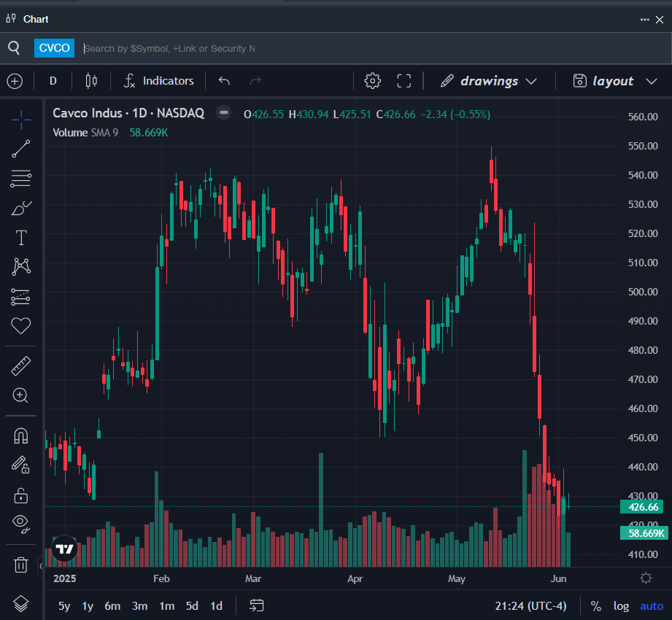Redo the chart action
672x620 pixels.
255,81
